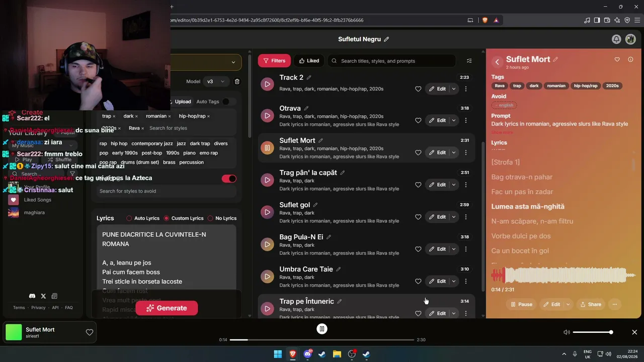This screenshot has width=644, height=362.
Task: Like the Otrava track
Action: [418, 121]
